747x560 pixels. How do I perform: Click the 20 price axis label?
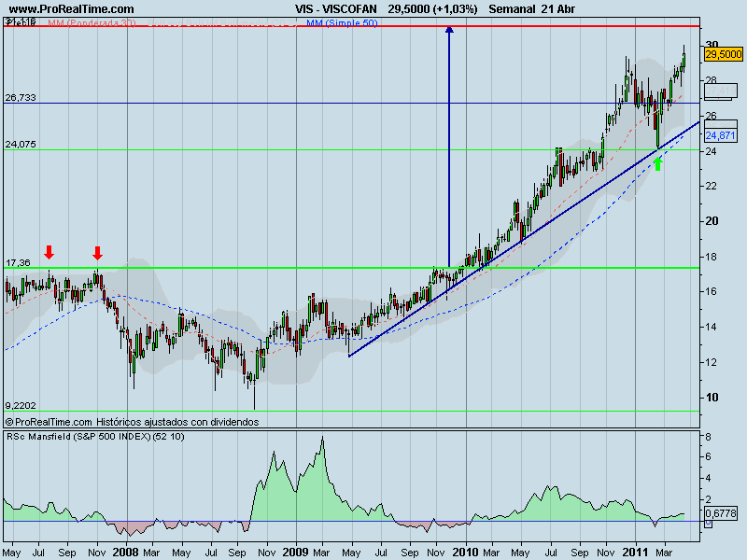point(712,221)
